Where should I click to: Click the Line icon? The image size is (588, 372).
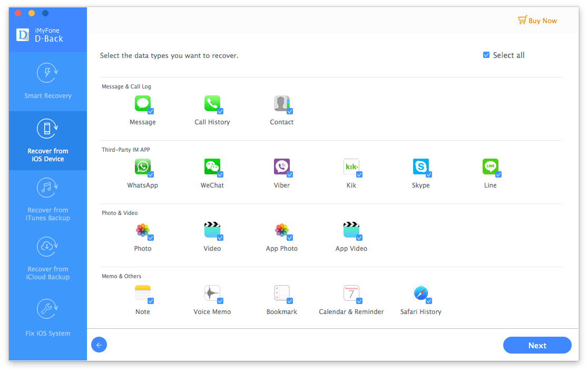pos(491,167)
